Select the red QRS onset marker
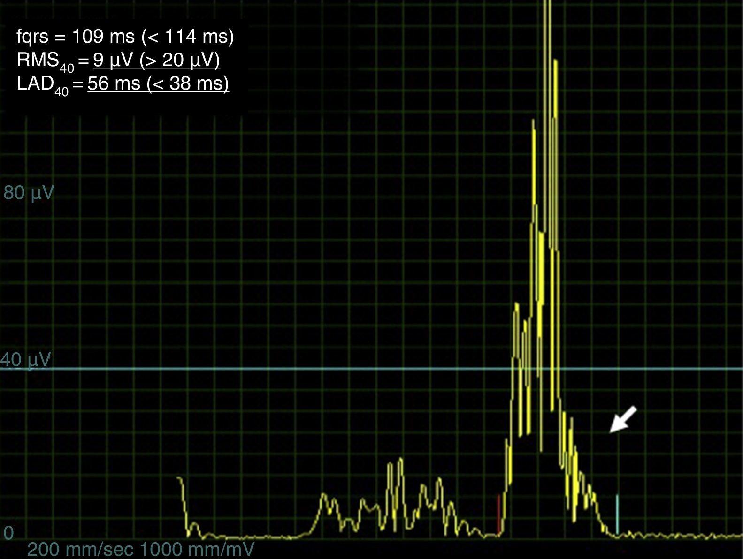 click(x=498, y=514)
